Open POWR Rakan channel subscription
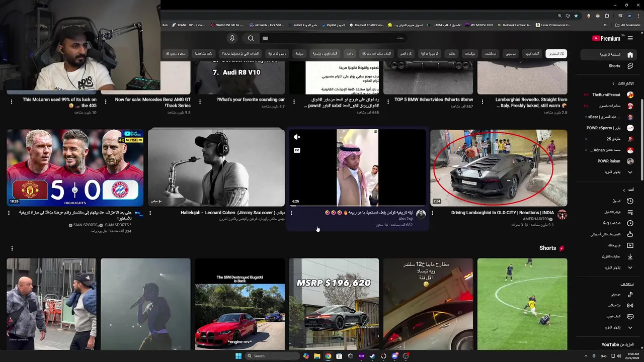The height and width of the screenshot is (362, 644). click(608, 161)
